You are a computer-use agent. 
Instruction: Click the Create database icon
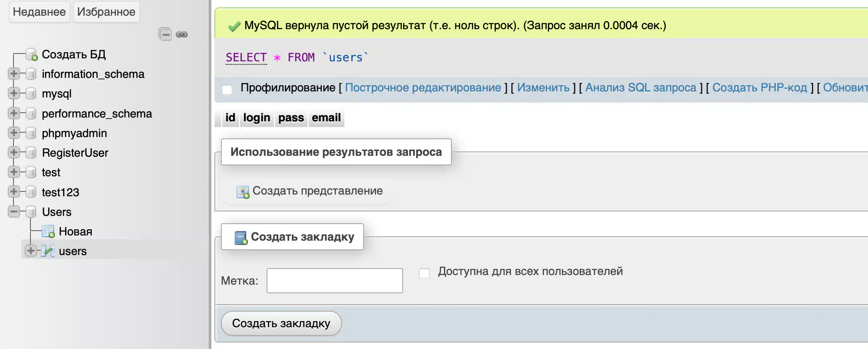pos(31,54)
